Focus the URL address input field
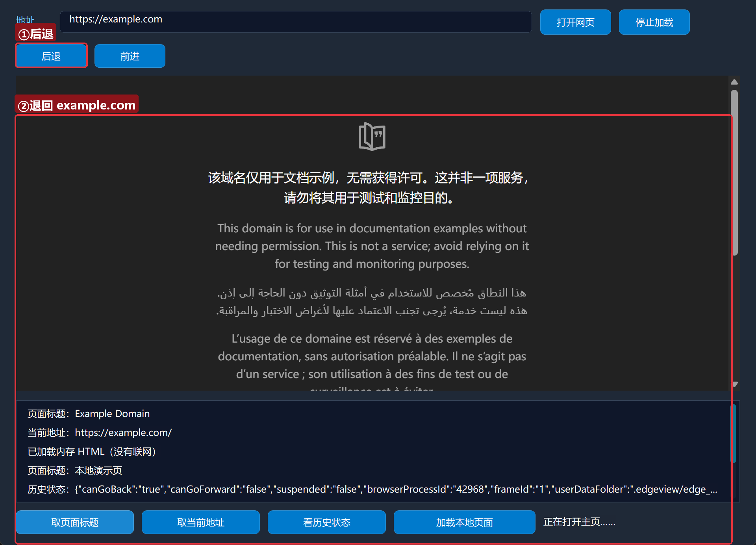This screenshot has height=545, width=756. [296, 22]
